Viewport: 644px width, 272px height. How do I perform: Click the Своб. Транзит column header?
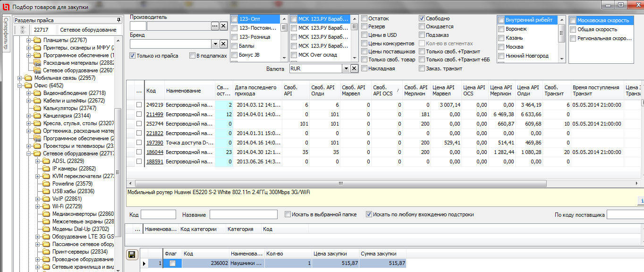[x=556, y=91]
